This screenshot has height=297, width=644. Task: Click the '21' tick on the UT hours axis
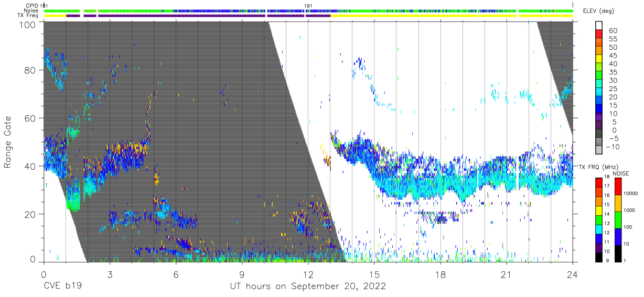pyautogui.click(x=507, y=275)
